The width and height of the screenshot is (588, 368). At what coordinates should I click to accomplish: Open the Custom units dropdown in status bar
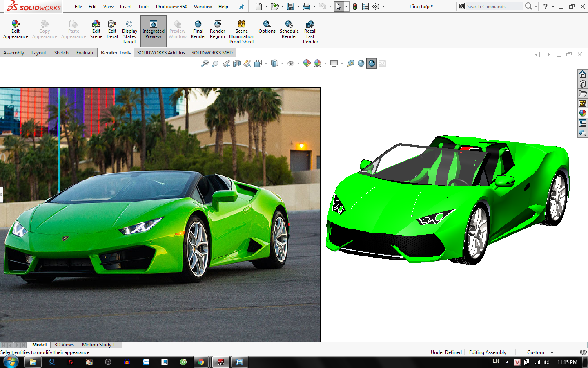point(540,352)
